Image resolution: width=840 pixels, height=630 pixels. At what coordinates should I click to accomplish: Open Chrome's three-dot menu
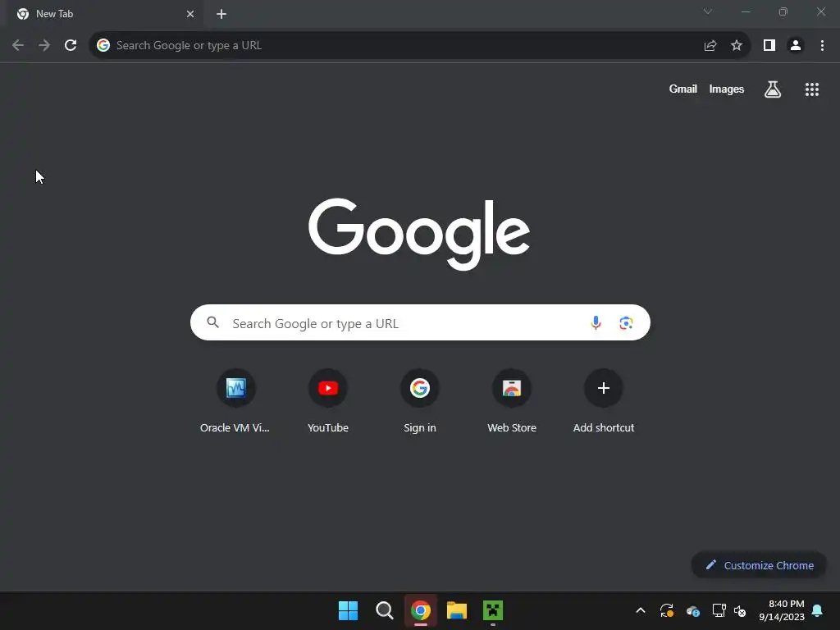pos(822,46)
